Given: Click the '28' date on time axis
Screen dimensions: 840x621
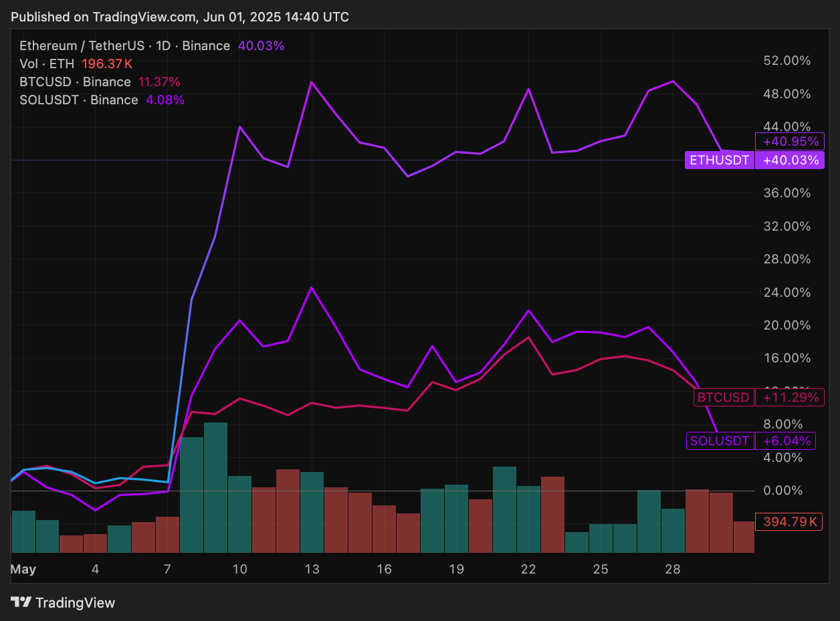Looking at the screenshot, I should pos(673,570).
